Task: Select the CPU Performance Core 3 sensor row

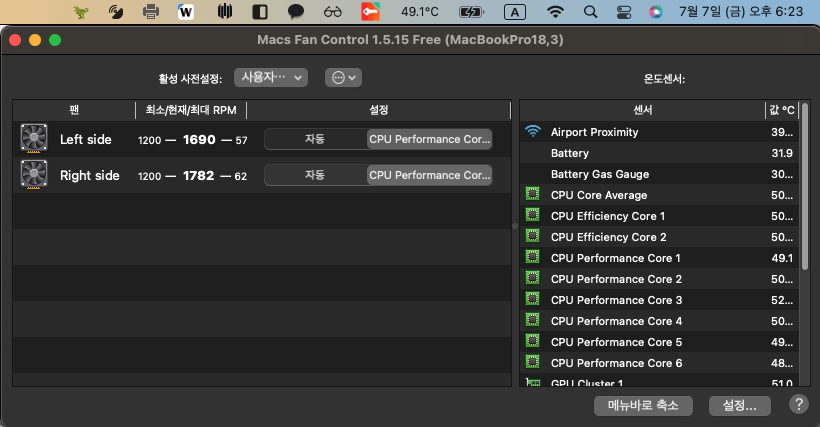Action: [x=659, y=300]
